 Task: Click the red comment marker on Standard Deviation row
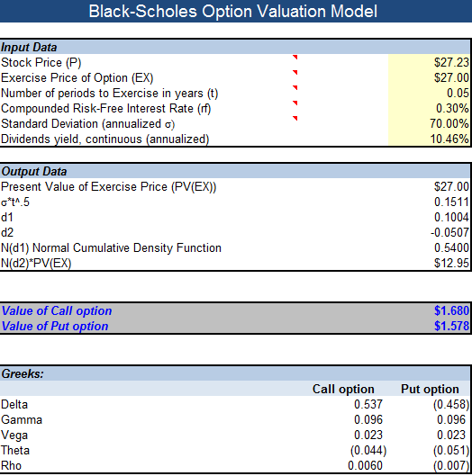click(295, 118)
